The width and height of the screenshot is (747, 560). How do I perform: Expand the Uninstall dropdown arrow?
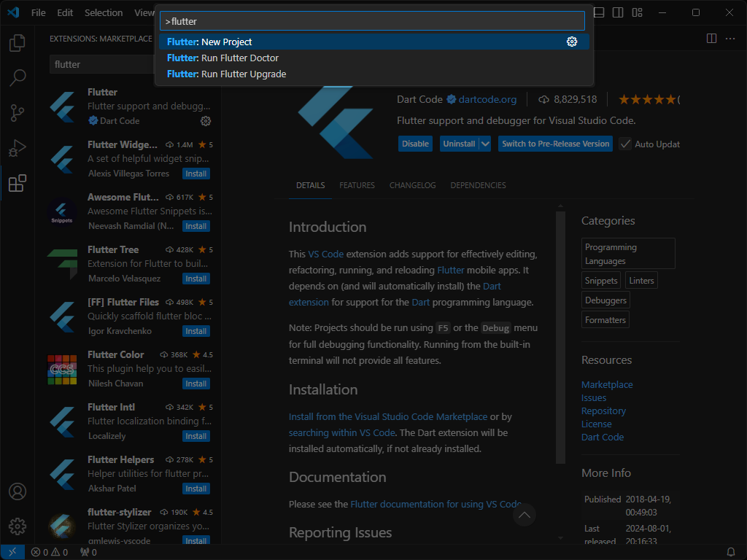point(485,144)
